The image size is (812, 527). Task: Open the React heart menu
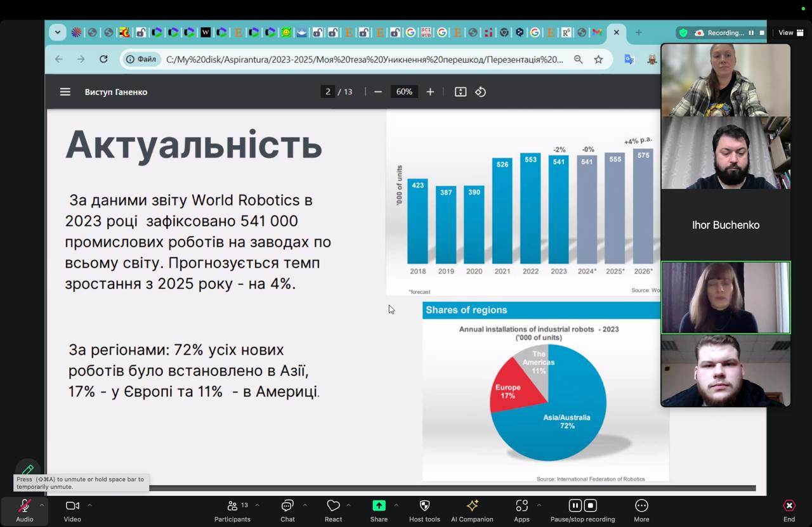[x=333, y=511]
